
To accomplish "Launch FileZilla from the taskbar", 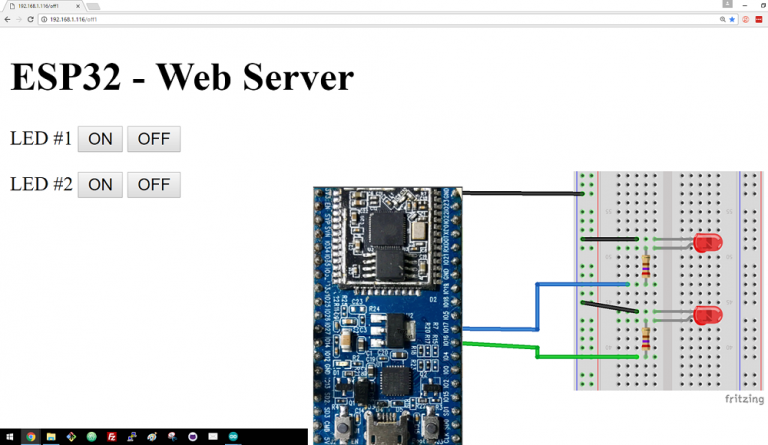I will pyautogui.click(x=112, y=437).
